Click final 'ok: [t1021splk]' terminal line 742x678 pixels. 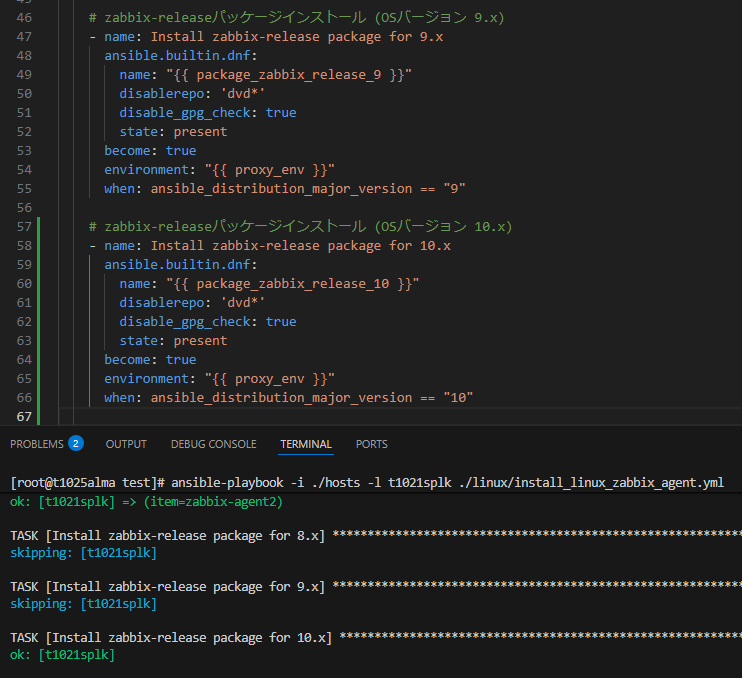(62, 655)
